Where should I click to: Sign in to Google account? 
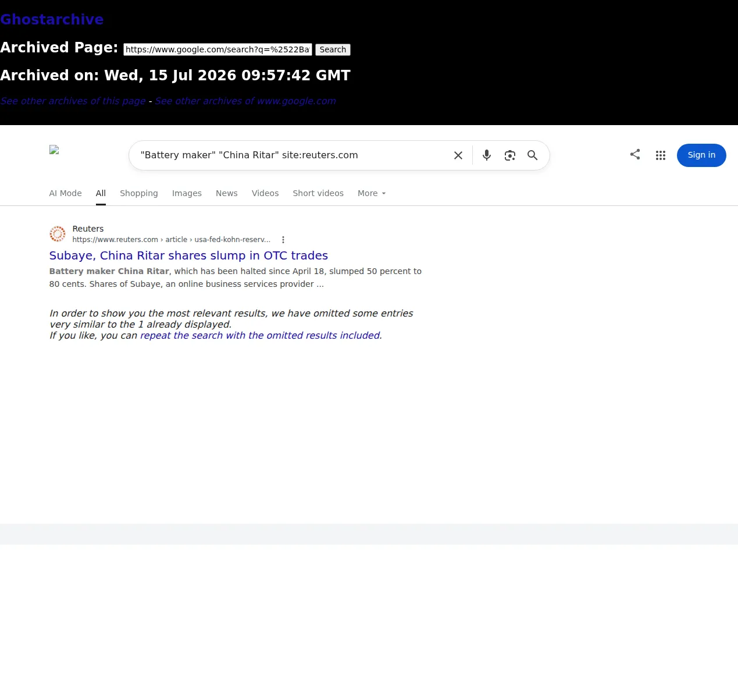coord(701,155)
